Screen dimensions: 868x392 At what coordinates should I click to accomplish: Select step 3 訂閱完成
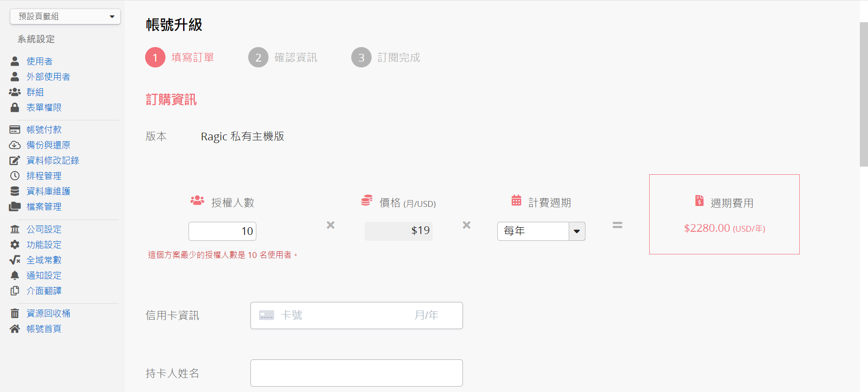[x=386, y=57]
